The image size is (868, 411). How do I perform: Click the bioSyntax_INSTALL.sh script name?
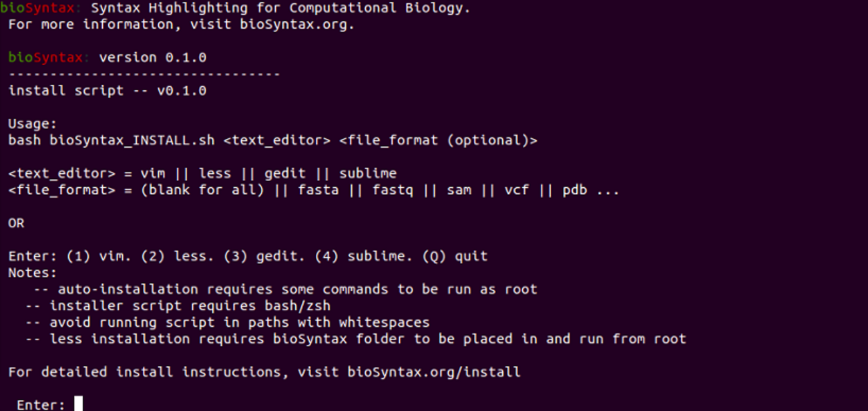(132, 140)
